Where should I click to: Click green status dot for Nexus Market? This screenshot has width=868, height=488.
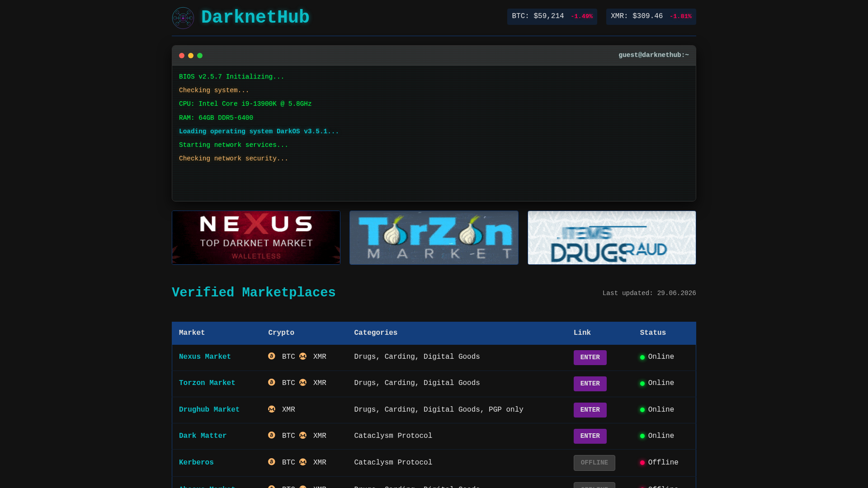coord(642,357)
